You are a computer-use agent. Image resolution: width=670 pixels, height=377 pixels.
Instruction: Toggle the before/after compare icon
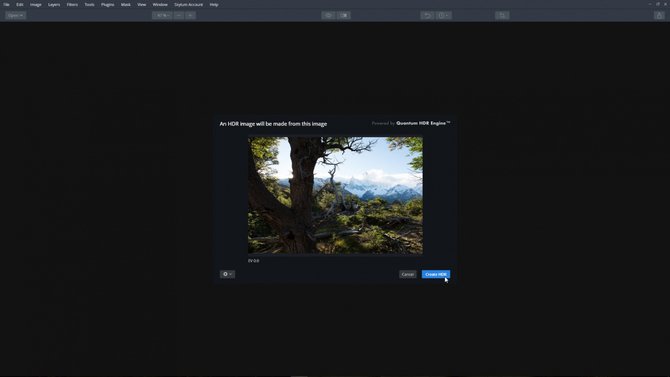(344, 15)
